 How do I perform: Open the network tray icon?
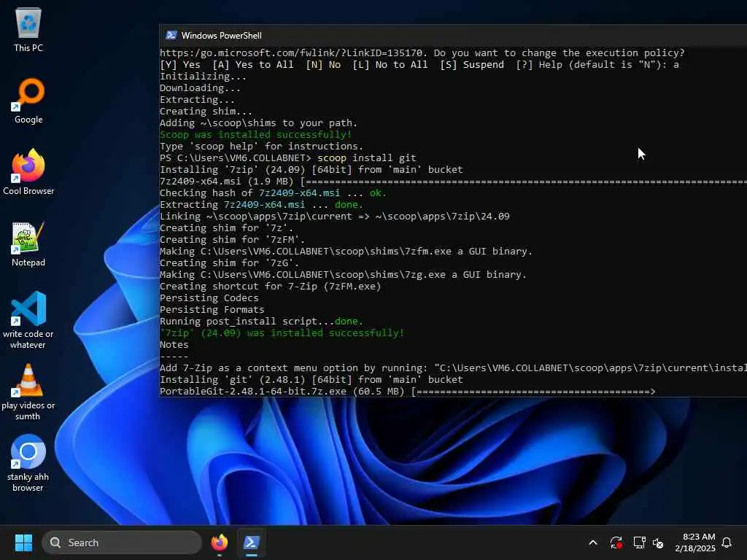[639, 542]
